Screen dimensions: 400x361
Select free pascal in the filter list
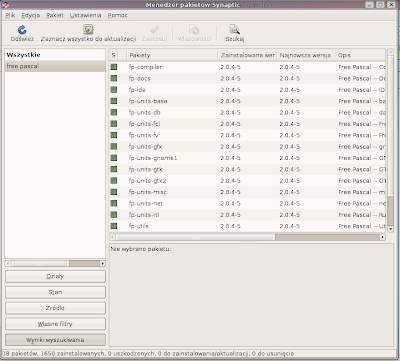coord(55,66)
